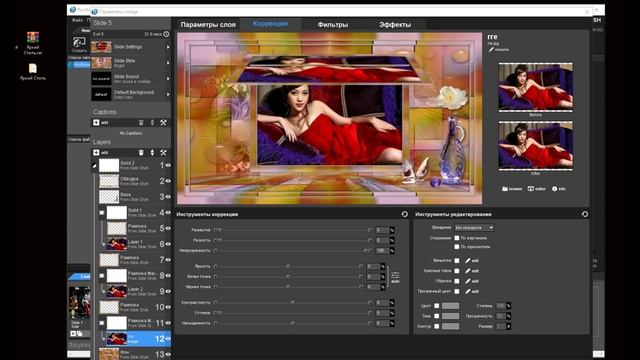Image resolution: width=640 pixels, height=360 pixels.
Task: Reorder captions with the up-down arrows icon
Action: pos(152,122)
